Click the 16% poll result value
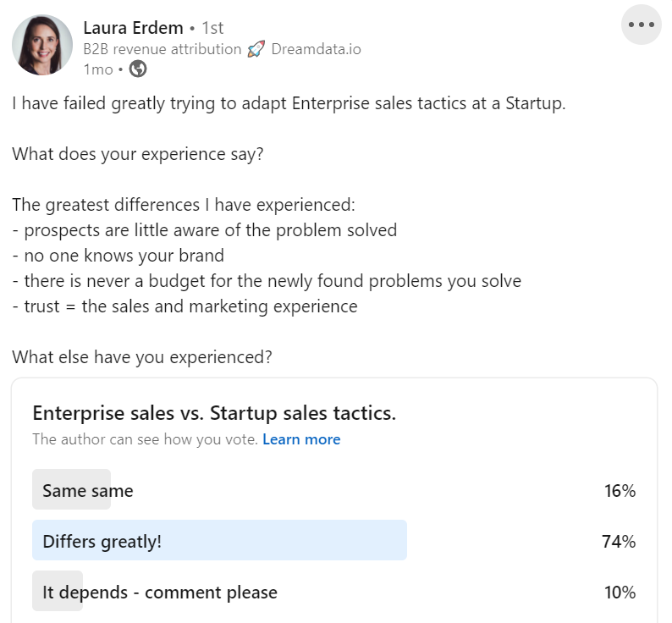Viewport: 672px width, 623px height. (x=620, y=491)
